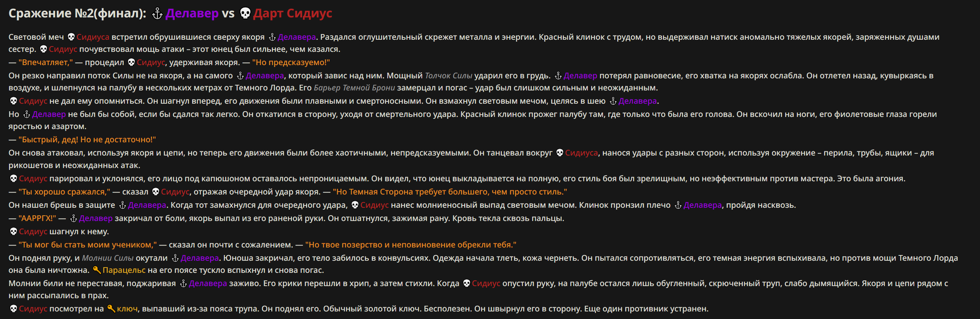Click the italic text "Толчок Силы"

point(449,76)
